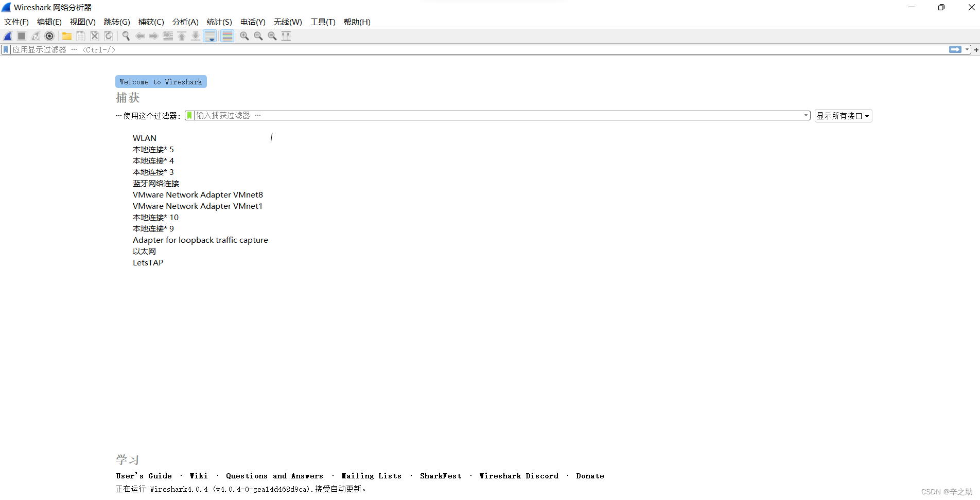Open the Donate link
Viewport: 980px width, 500px height.
[x=590, y=476]
